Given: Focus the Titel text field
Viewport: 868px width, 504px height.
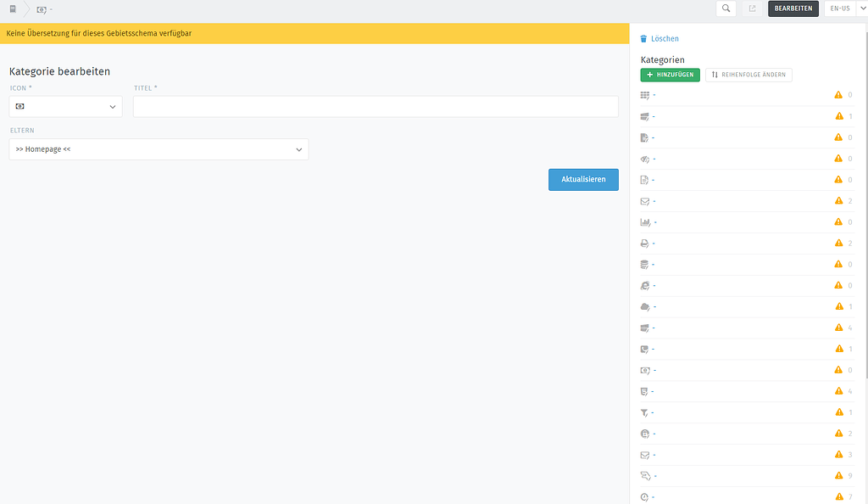Looking at the screenshot, I should 376,106.
